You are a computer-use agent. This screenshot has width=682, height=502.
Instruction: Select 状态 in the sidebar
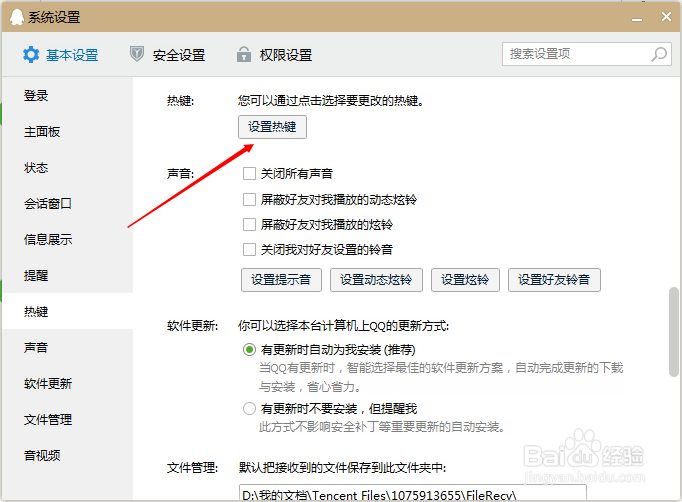click(67, 168)
